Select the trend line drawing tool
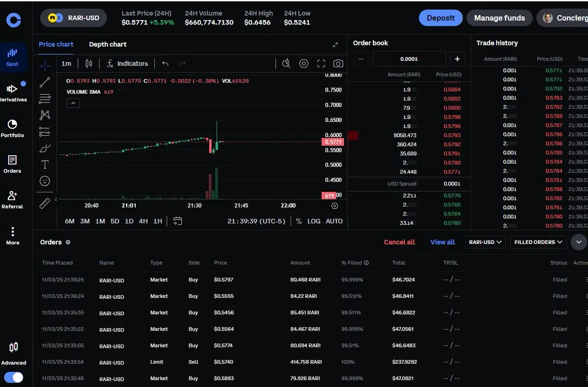 pyautogui.click(x=45, y=82)
